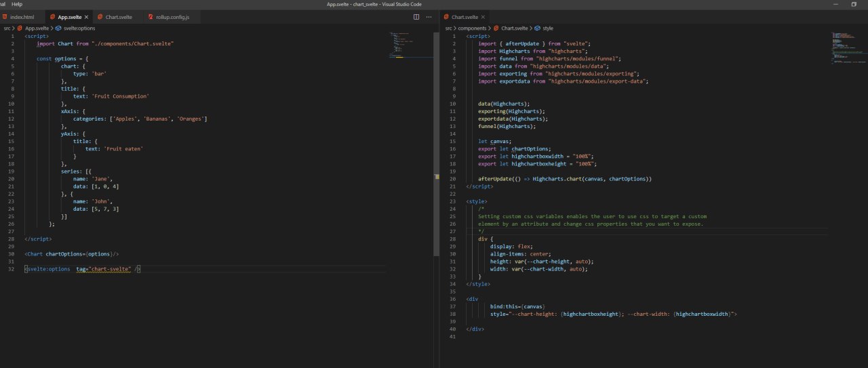The image size is (868, 368).
Task: Click the exporting(Highcharts); call
Action: (511, 111)
